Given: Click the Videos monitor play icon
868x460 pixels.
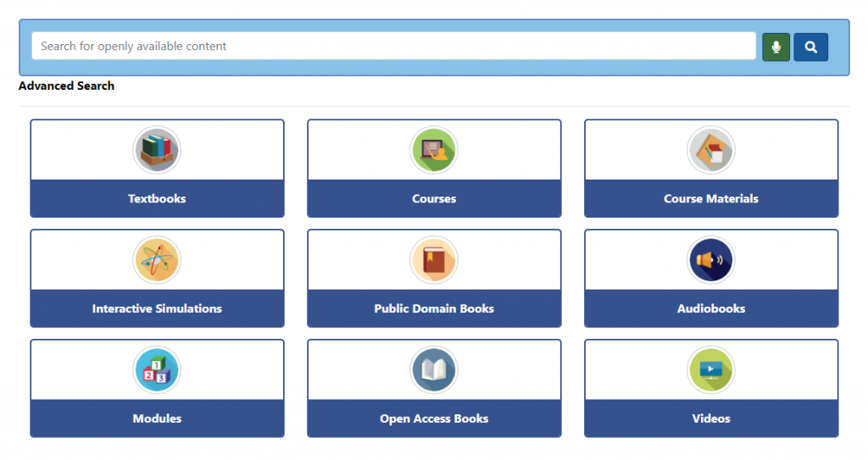Looking at the screenshot, I should pyautogui.click(x=710, y=370).
